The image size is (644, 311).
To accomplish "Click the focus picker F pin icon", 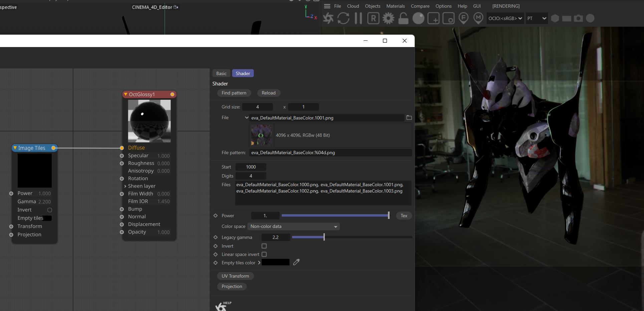I will coord(463,18).
